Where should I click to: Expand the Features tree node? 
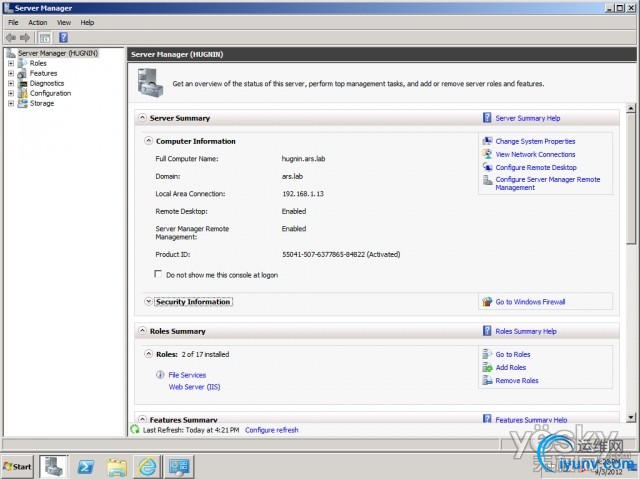point(11,73)
